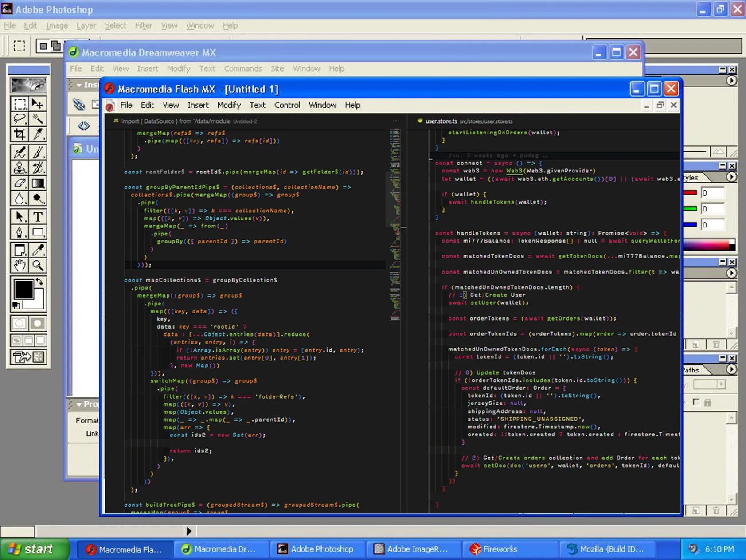Toggle the layer lock checkbox
746x560 pixels.
(696, 402)
